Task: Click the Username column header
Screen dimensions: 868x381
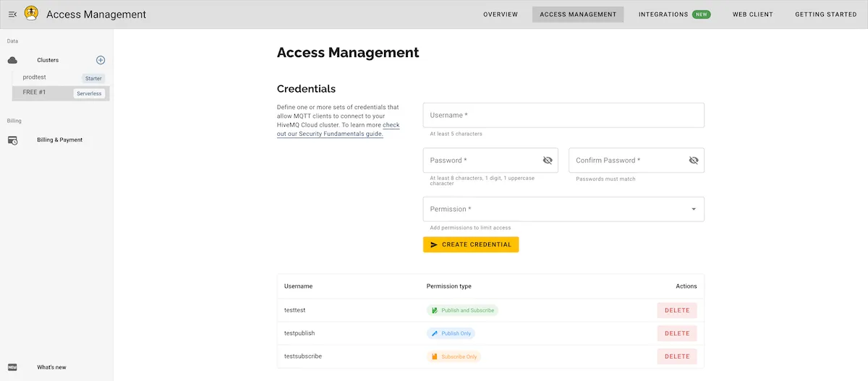Action: (298, 286)
